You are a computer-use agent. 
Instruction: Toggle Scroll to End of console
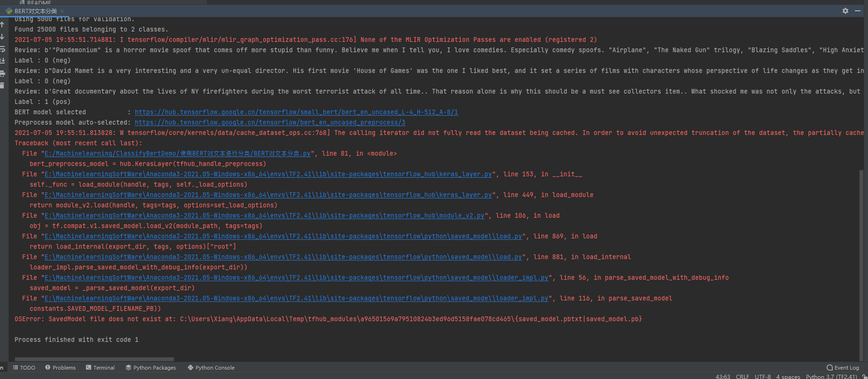click(2, 61)
